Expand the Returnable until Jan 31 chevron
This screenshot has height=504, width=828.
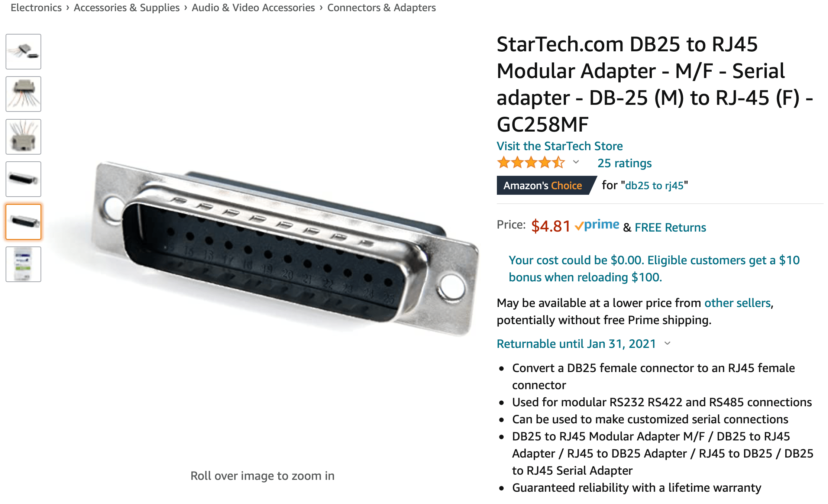[667, 343]
